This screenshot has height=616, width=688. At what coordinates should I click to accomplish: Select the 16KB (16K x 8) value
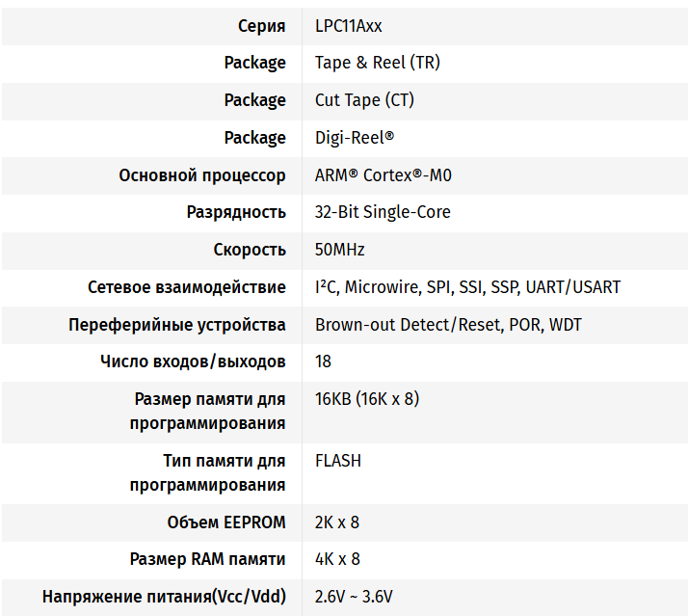[x=367, y=399]
